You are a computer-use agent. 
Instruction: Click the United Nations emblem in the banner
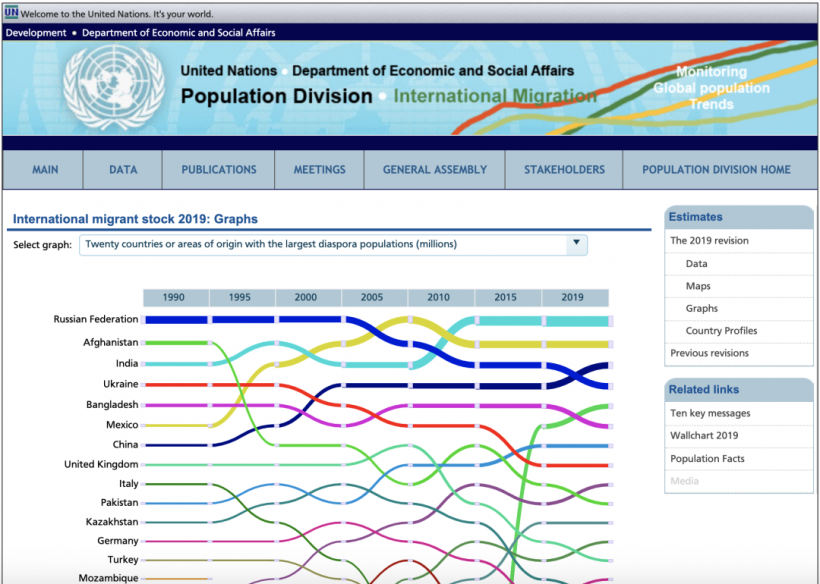click(x=113, y=88)
